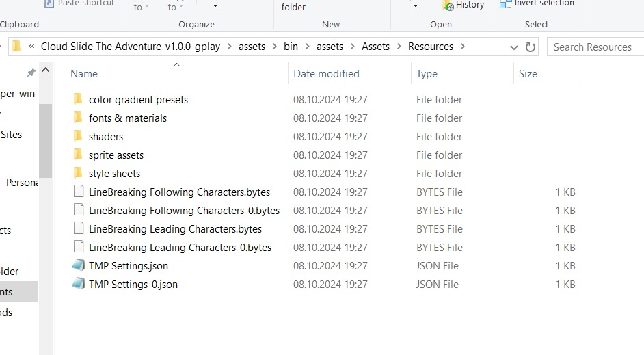644x355 pixels.
Task: Click Resources breadcrumb in path
Action: click(x=431, y=47)
